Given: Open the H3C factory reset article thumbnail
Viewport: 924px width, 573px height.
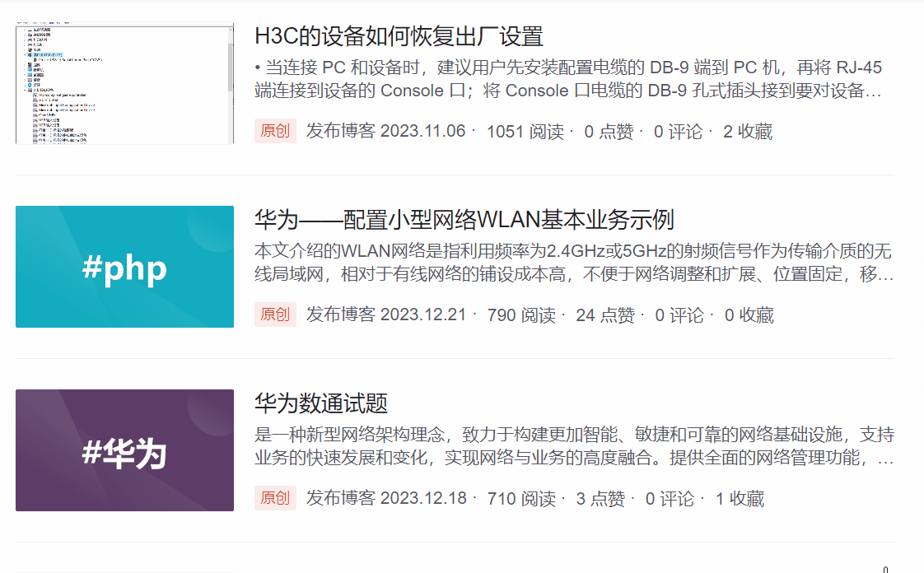Looking at the screenshot, I should coord(124,83).
